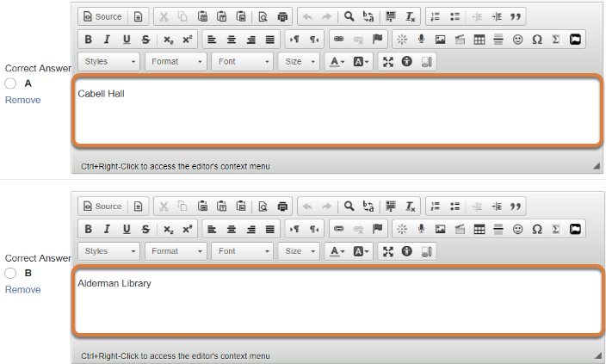Click accessibility checker icon in answer B editor
This screenshot has height=364, width=606.
coord(406,251)
